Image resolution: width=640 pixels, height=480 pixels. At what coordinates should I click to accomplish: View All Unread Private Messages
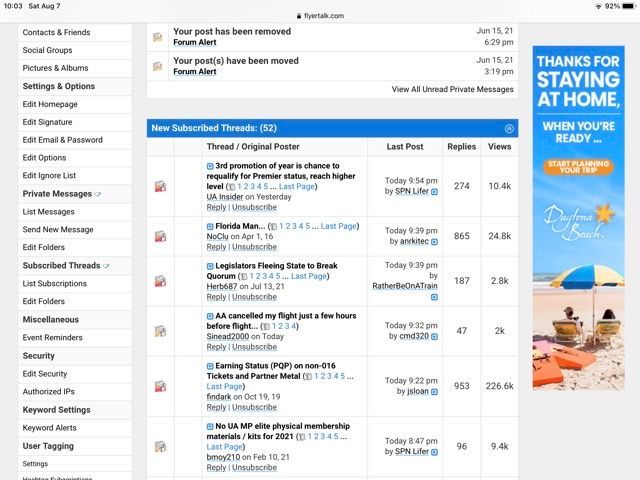[452, 89]
